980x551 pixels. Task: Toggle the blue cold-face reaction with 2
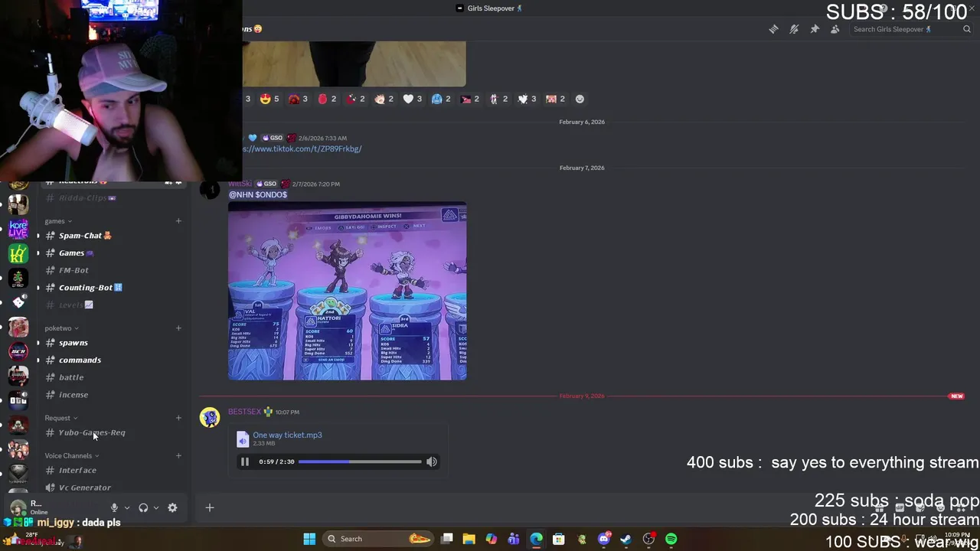441,99
